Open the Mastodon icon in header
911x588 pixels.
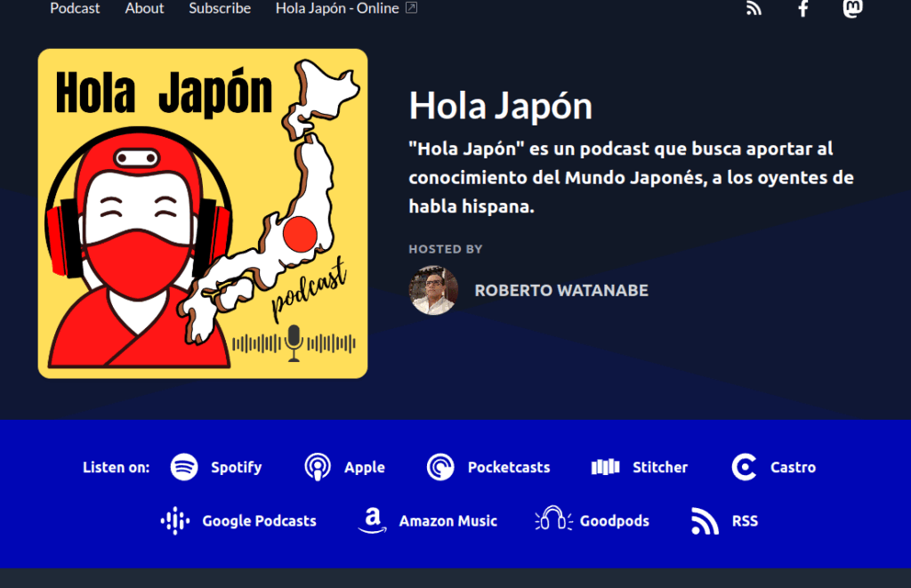pyautogui.click(x=852, y=9)
